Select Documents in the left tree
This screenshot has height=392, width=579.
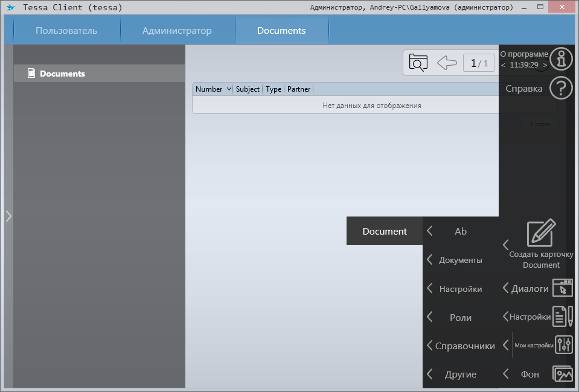[62, 74]
